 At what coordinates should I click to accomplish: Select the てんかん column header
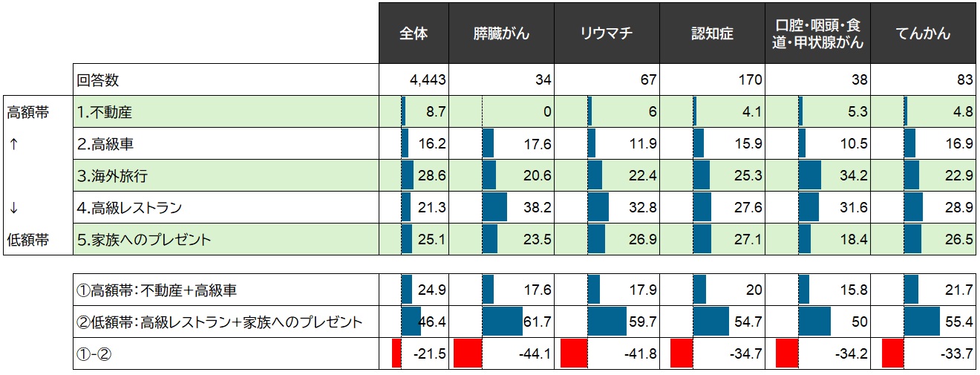pos(922,33)
